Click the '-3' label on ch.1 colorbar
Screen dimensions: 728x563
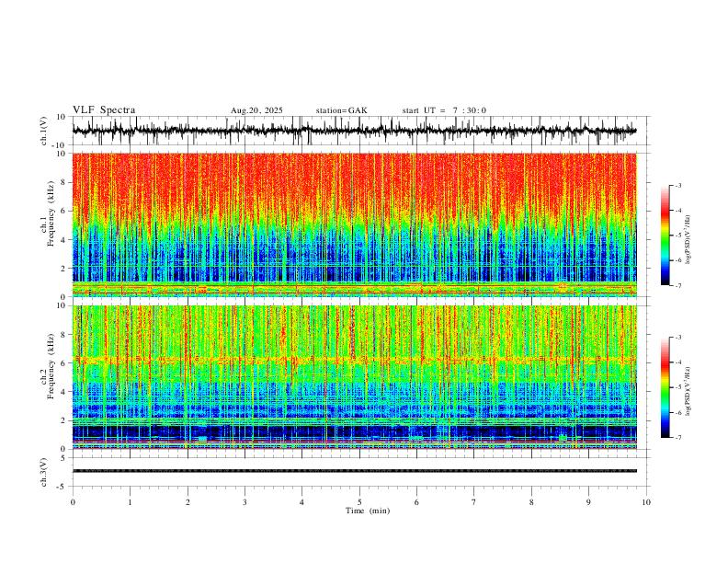coord(677,185)
